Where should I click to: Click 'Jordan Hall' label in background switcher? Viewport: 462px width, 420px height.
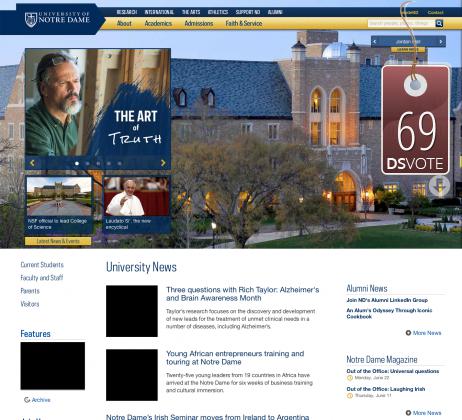tap(408, 42)
